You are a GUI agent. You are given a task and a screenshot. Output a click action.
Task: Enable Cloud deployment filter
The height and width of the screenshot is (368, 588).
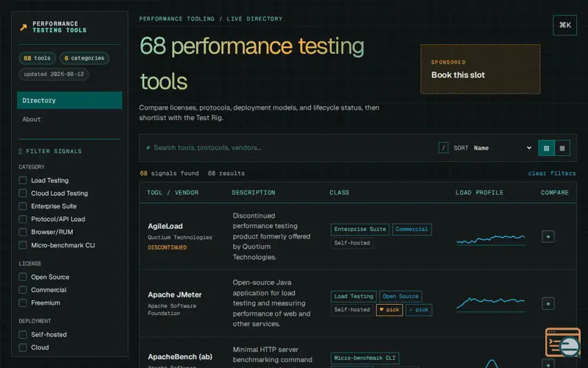click(x=23, y=347)
